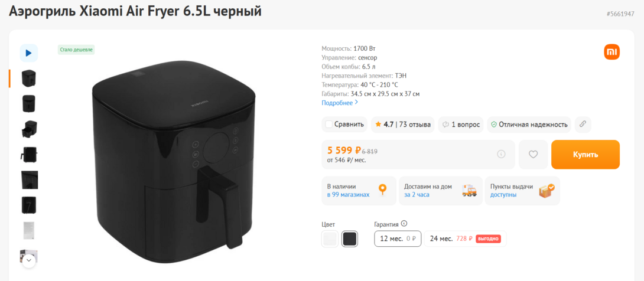Click the Xiaomi brand logo icon
The width and height of the screenshot is (644, 281).
pyautogui.click(x=612, y=53)
